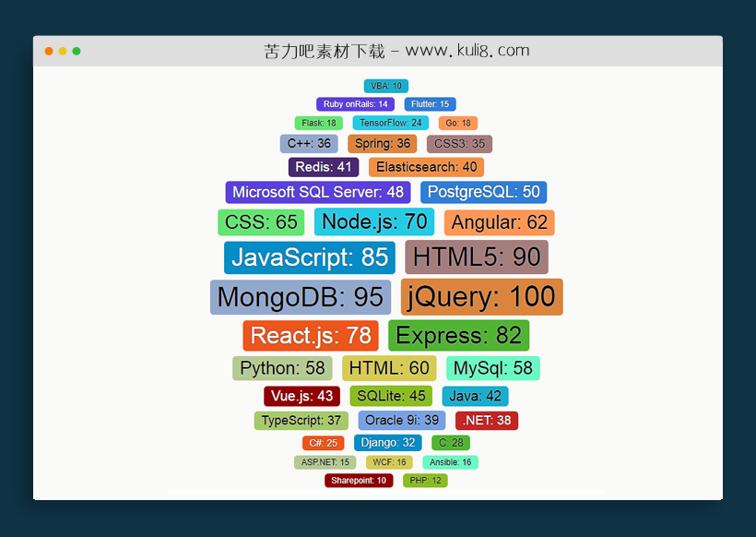Click the Angular: 62 tag
The height and width of the screenshot is (537, 756).
[499, 221]
